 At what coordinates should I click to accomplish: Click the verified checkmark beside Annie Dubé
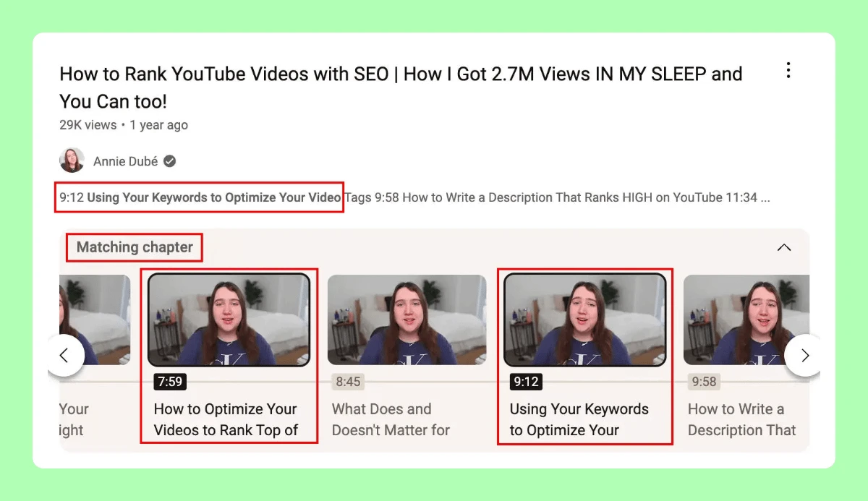pyautogui.click(x=169, y=161)
